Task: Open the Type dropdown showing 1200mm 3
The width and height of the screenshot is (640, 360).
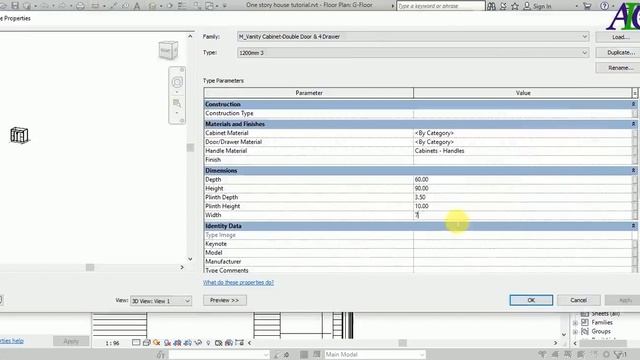Action: (585, 53)
